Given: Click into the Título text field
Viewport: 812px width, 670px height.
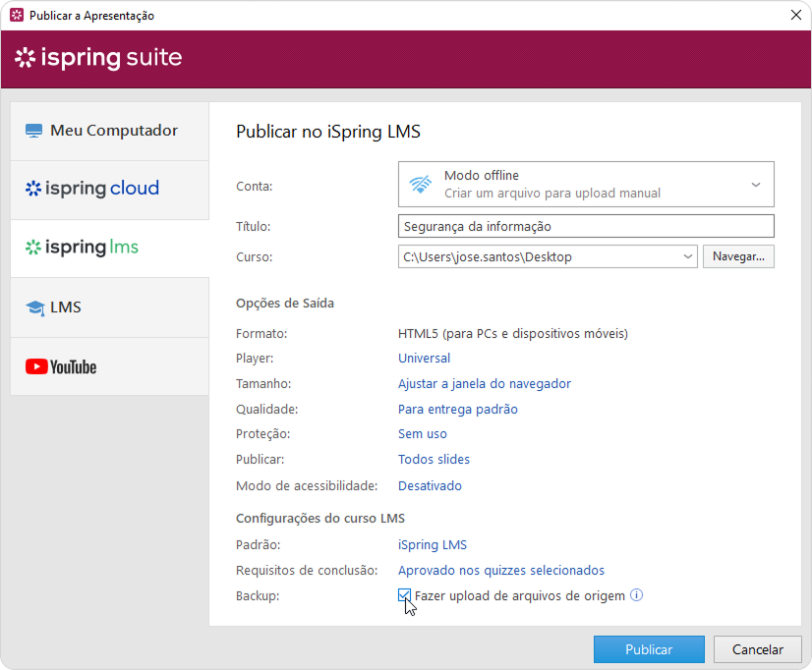Looking at the screenshot, I should click(x=586, y=226).
